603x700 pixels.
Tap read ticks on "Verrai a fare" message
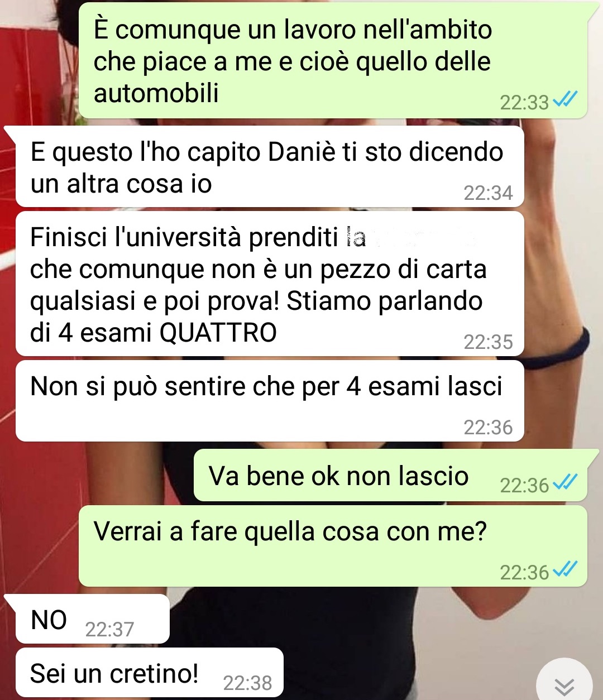tap(564, 569)
